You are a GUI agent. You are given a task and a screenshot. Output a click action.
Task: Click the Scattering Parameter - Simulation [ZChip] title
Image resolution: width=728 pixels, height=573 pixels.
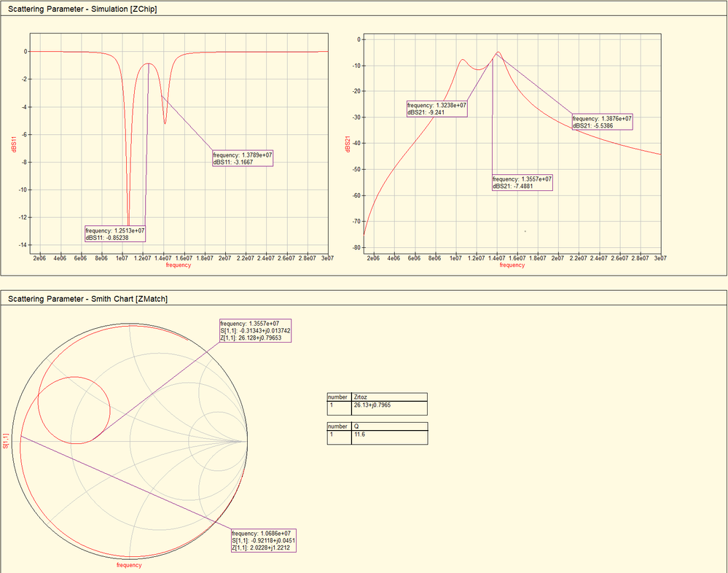click(x=82, y=9)
